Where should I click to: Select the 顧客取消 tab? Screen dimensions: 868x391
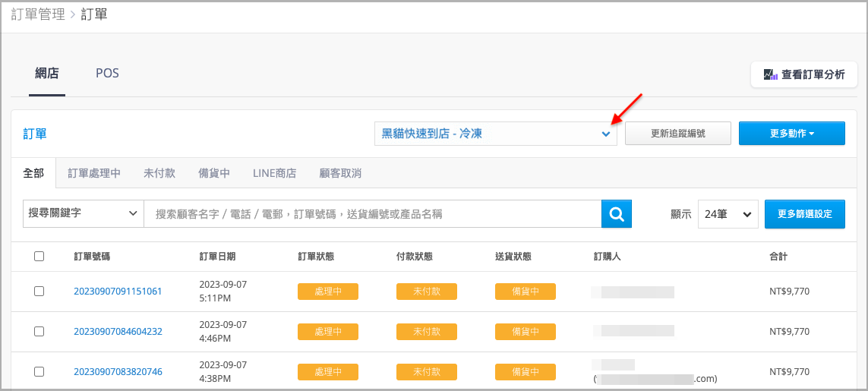point(340,173)
